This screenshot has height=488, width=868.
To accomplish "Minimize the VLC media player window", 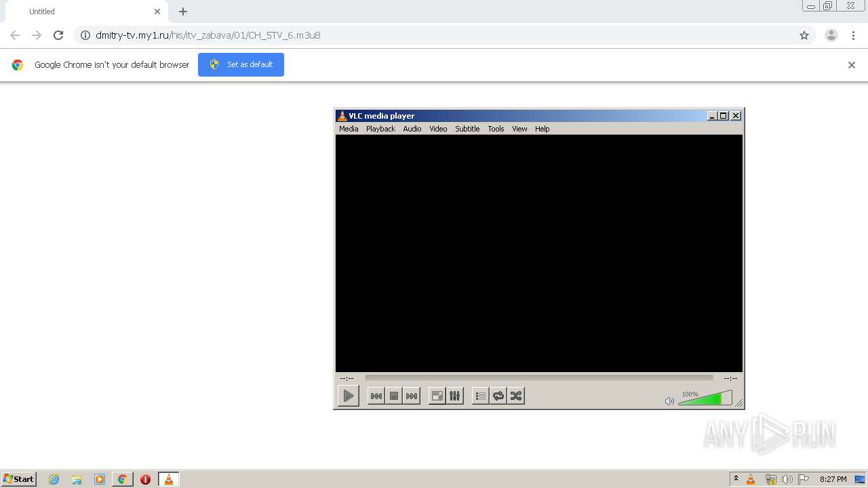I will (x=712, y=116).
